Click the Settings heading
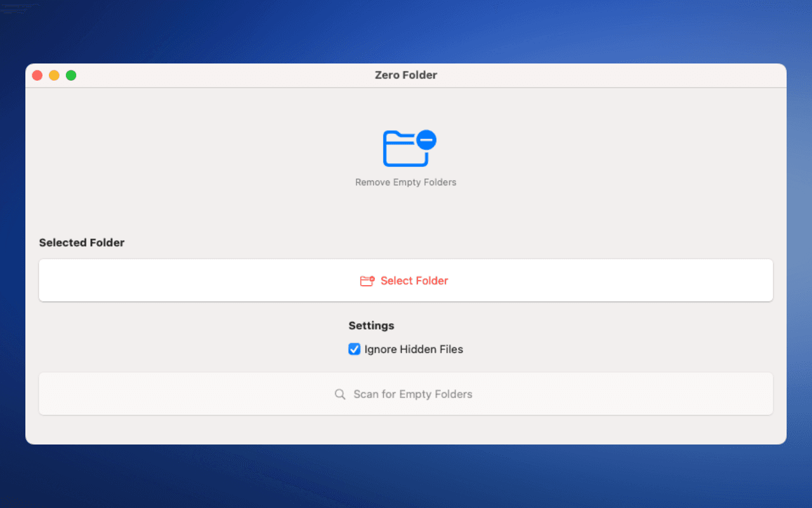Viewport: 812px width, 508px height. (371, 325)
